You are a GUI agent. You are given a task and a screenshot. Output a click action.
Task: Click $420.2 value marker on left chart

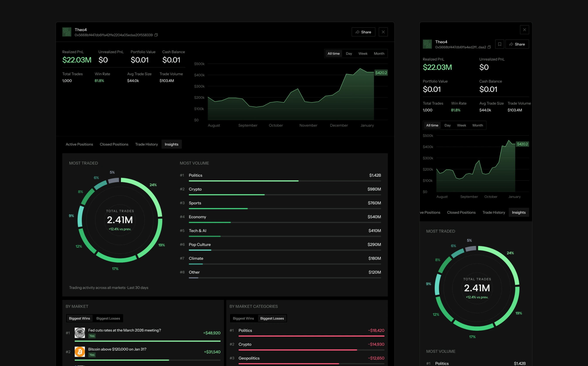point(381,73)
